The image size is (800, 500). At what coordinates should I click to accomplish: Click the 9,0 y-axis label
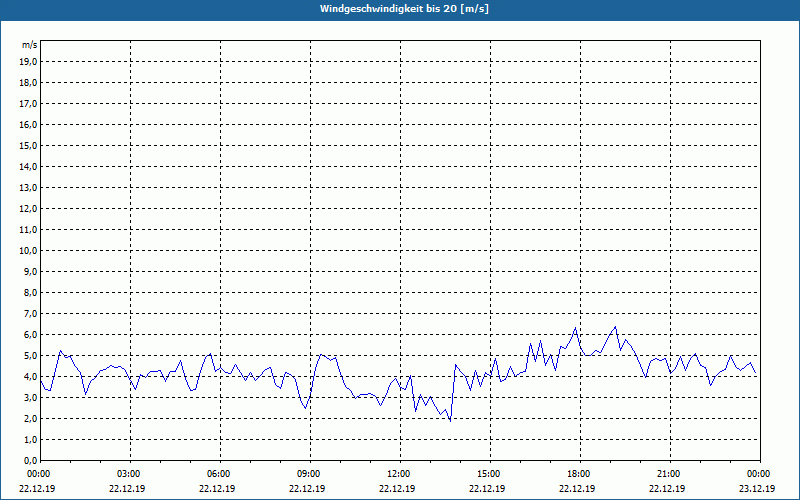click(x=31, y=271)
